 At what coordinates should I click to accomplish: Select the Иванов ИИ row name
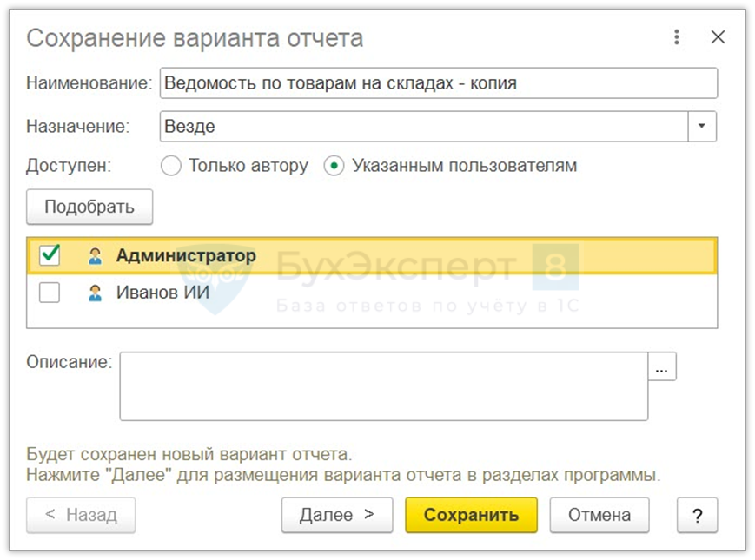163,293
